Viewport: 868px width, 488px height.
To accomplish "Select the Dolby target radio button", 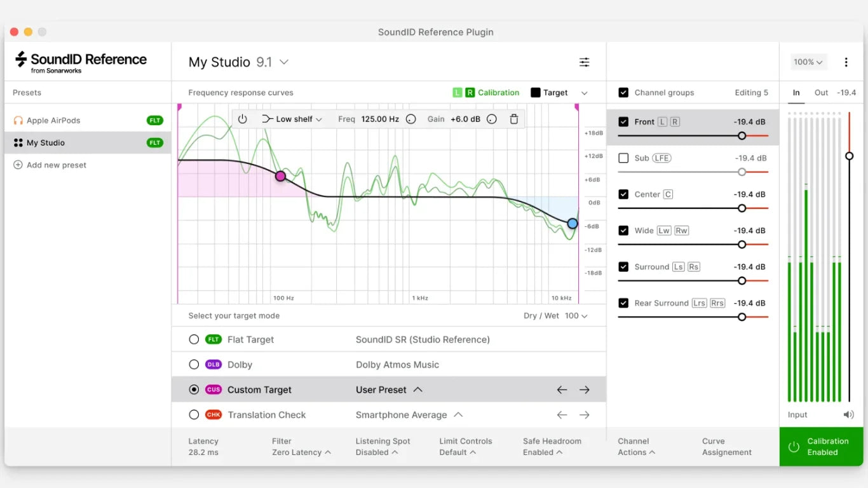I will (194, 365).
